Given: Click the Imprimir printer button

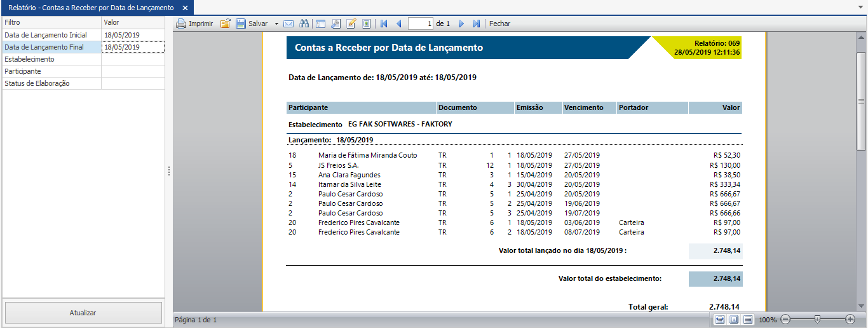Looking at the screenshot, I should pos(194,24).
